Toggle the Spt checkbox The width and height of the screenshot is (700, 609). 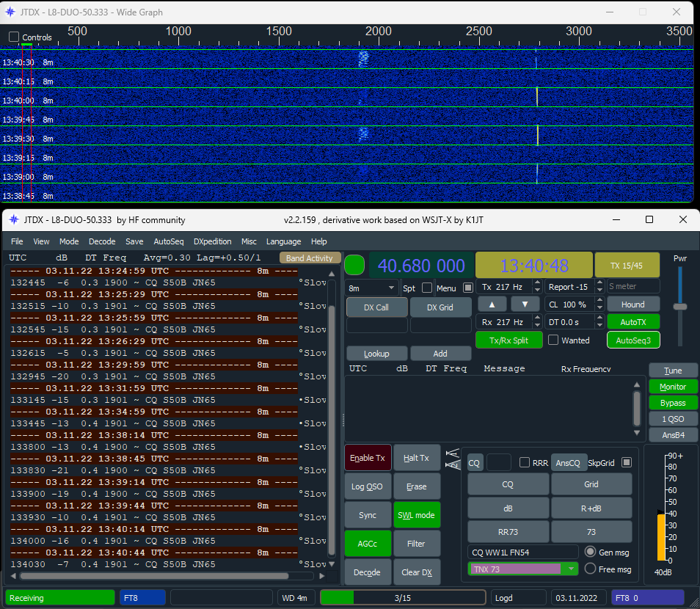(427, 288)
